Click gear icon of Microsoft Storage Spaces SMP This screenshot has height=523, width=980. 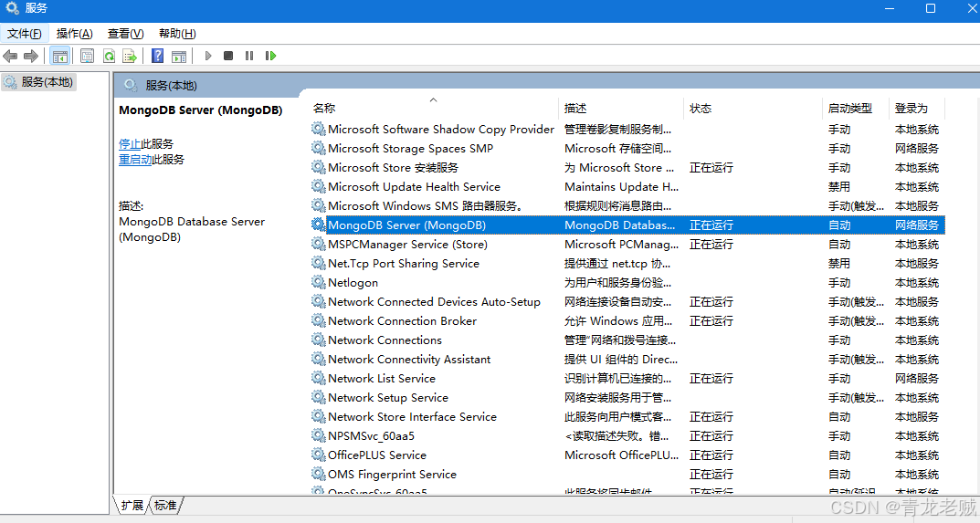coord(319,148)
